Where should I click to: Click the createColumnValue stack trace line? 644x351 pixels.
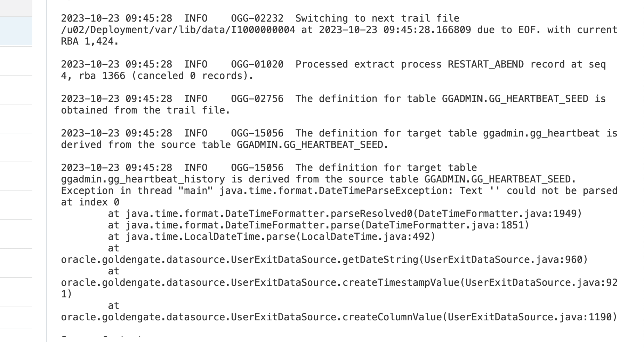(x=339, y=317)
